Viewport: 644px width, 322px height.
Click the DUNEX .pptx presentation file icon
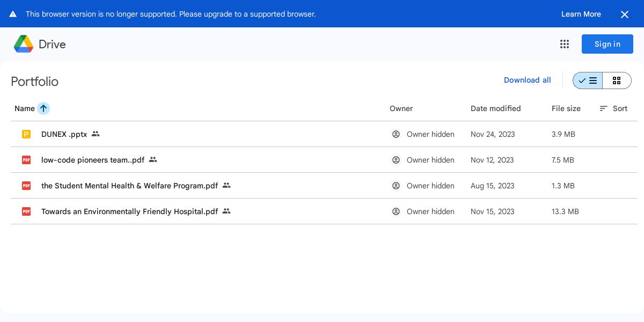(26, 134)
